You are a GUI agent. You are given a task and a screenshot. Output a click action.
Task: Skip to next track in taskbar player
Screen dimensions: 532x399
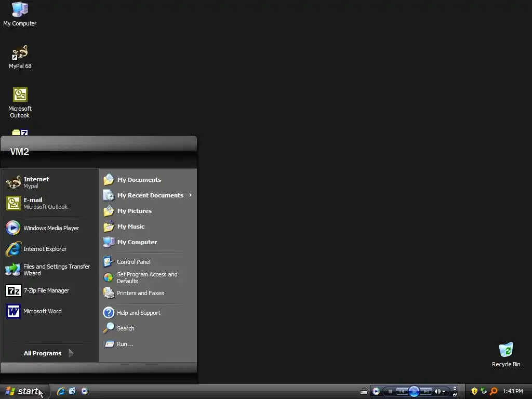coord(426,392)
